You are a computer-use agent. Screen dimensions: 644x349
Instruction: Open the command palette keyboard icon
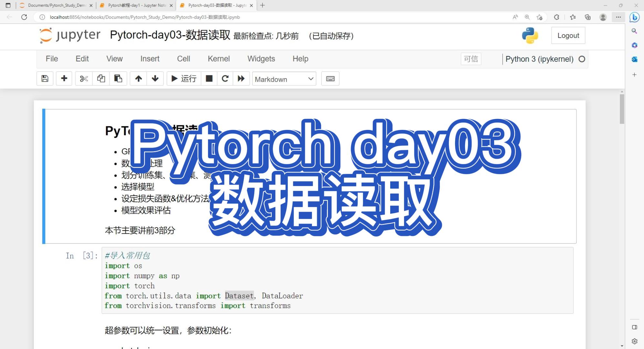pos(330,79)
